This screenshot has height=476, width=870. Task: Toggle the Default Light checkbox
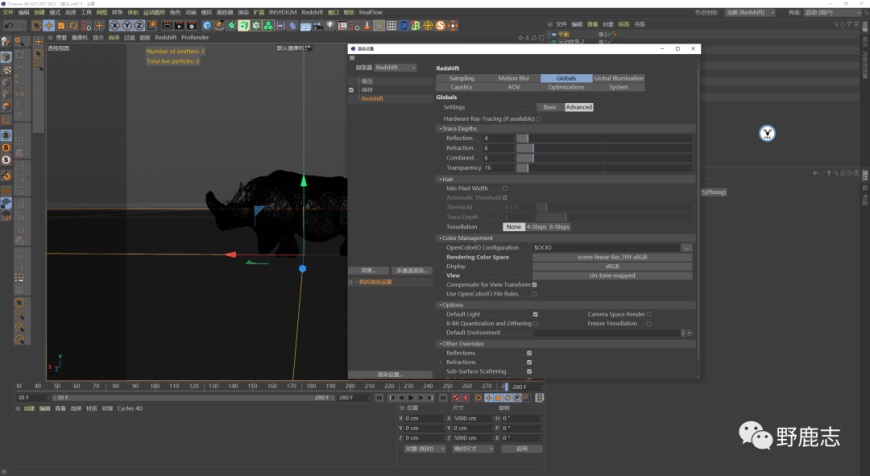(535, 315)
